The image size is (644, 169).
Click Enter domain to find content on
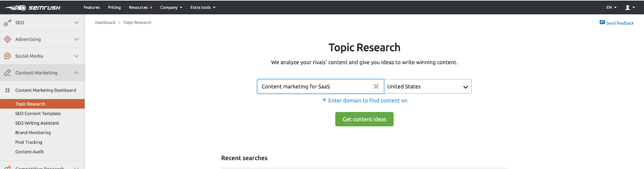365,100
